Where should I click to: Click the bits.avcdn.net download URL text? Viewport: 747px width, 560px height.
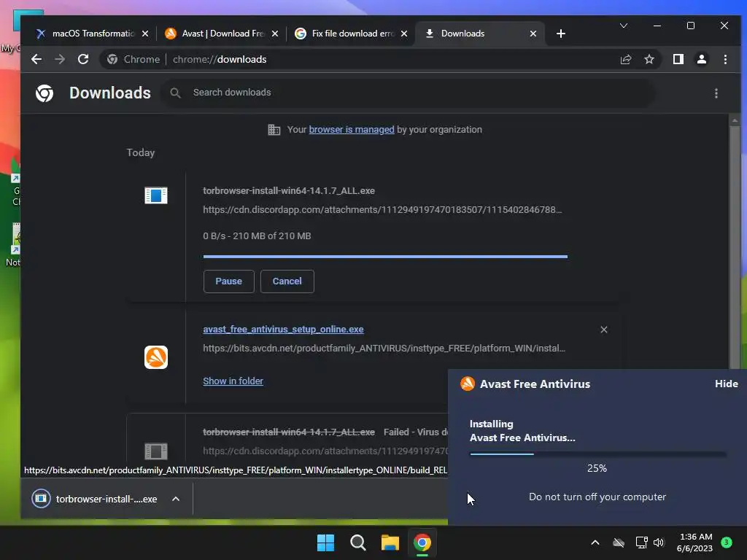pos(384,349)
